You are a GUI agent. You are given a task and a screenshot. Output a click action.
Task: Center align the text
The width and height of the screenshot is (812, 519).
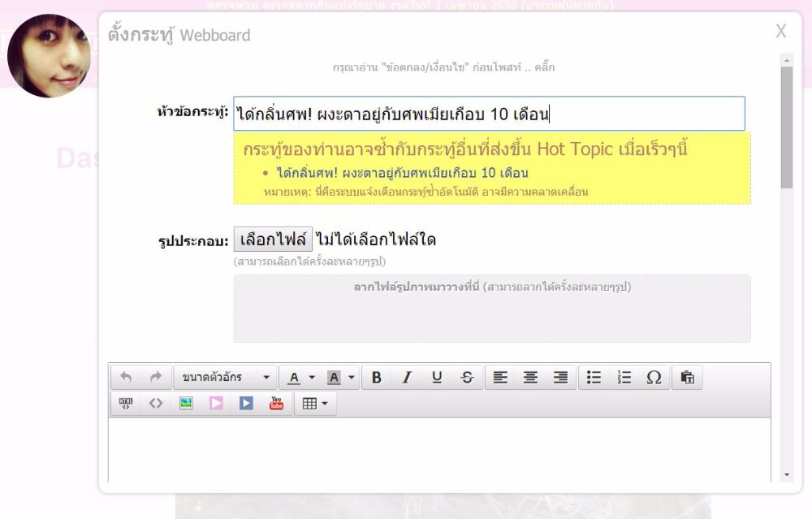(530, 378)
